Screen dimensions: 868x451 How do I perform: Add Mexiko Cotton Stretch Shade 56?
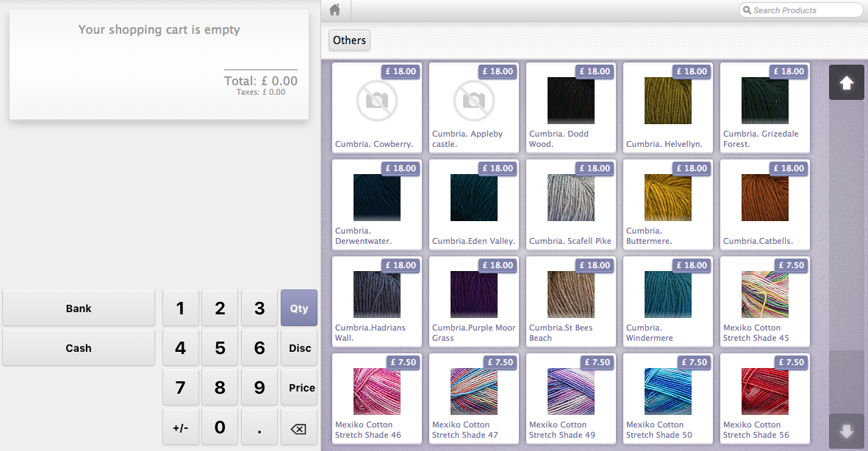click(x=765, y=398)
